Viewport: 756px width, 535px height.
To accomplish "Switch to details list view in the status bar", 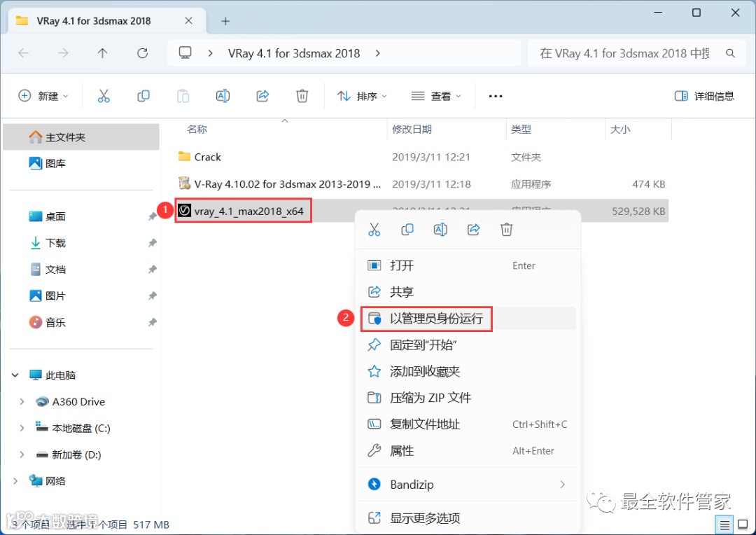I will 724,525.
